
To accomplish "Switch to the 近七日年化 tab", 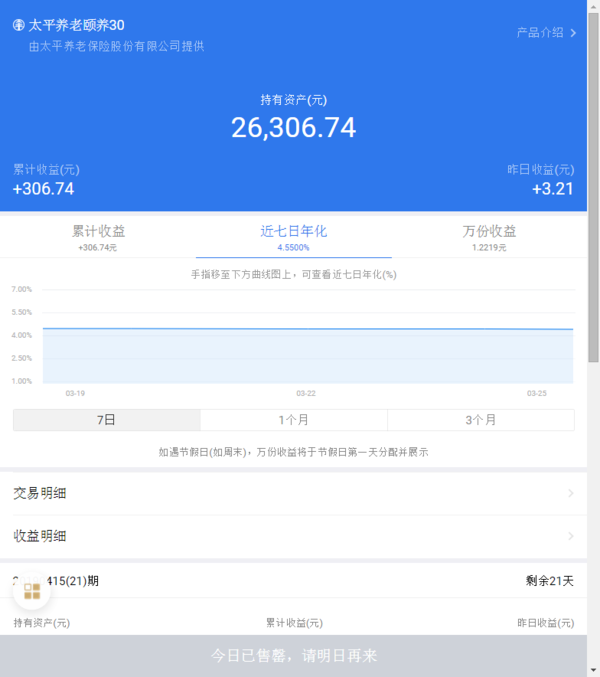I will [x=294, y=237].
